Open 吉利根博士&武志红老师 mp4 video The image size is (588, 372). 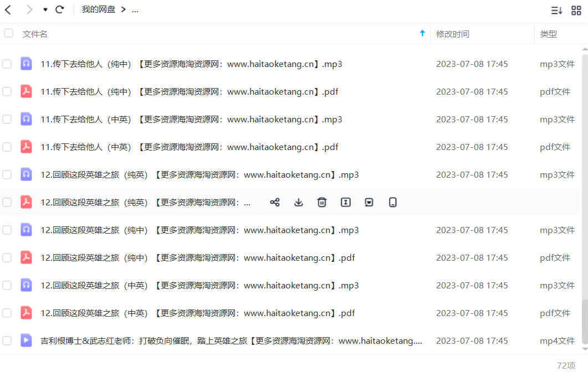click(231, 341)
